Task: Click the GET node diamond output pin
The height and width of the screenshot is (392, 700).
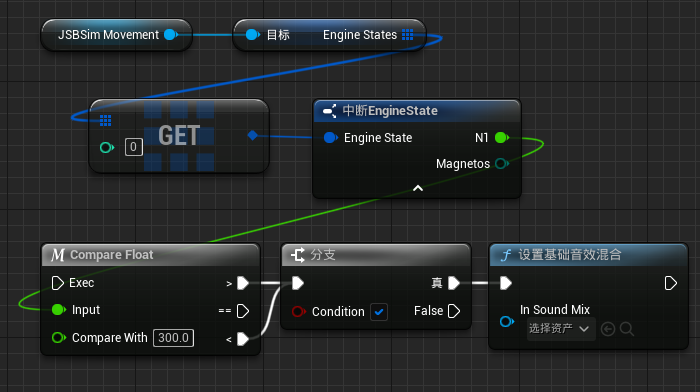Action: coord(253,135)
